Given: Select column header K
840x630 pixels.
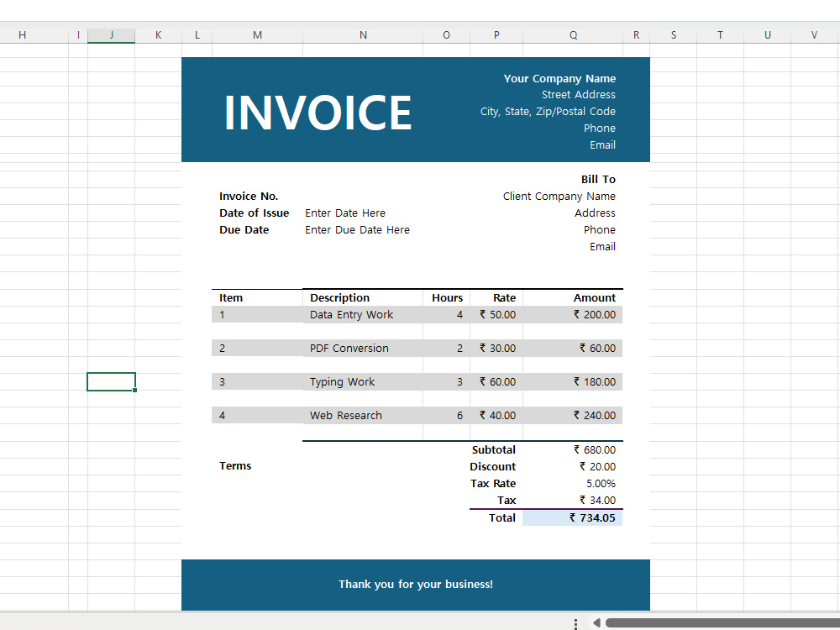Looking at the screenshot, I should tap(158, 35).
